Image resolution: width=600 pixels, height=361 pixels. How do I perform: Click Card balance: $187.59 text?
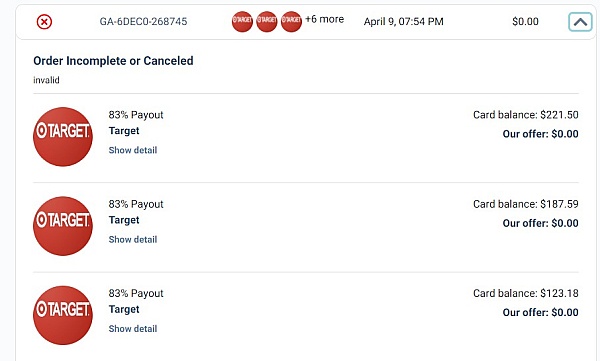526,204
